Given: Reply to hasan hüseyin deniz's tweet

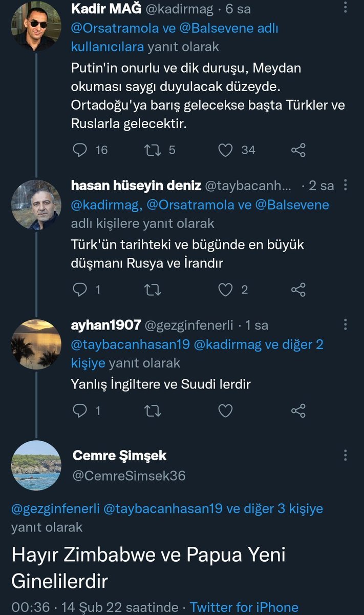Looking at the screenshot, I should [80, 290].
